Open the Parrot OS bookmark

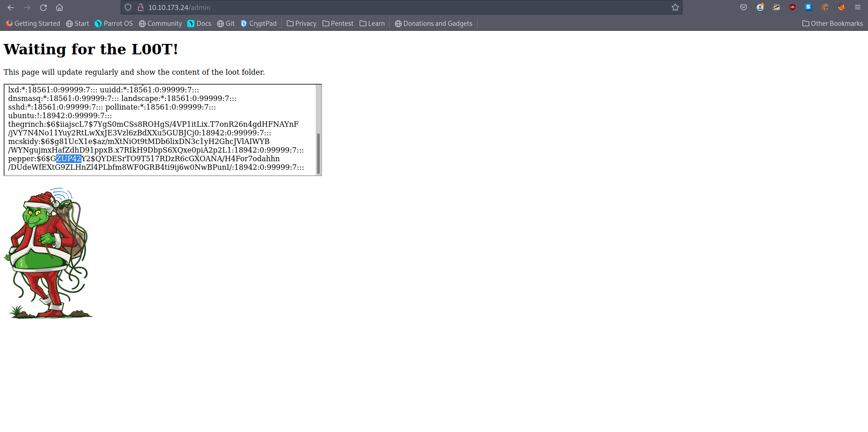pyautogui.click(x=114, y=24)
